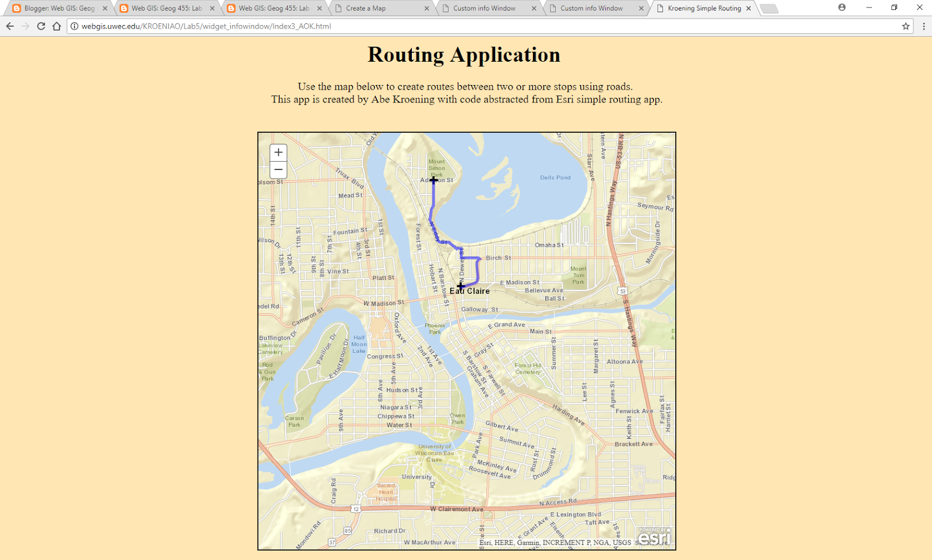Click the browser home icon
The image size is (932, 560).
click(57, 26)
